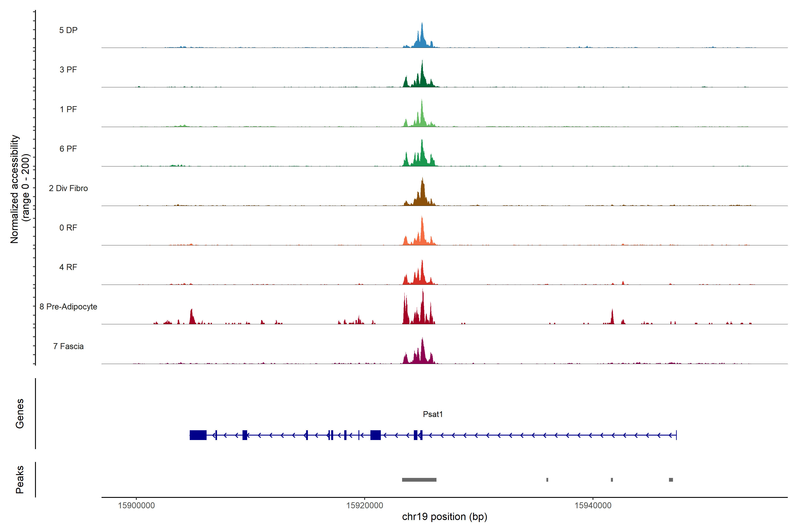The image size is (798, 532).
Task: Click the rightmost small gray peak marker
Action: [x=671, y=480]
